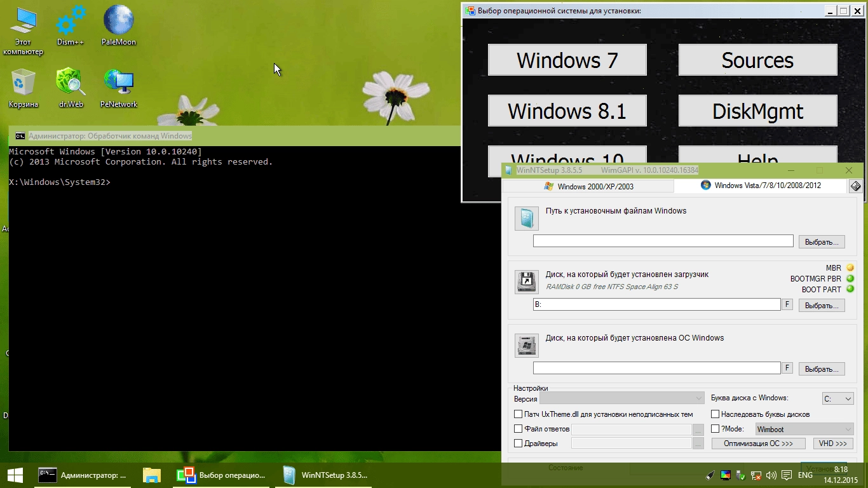The image size is (868, 488).
Task: Click the BOOTMGR PBR green indicator
Action: (x=850, y=278)
